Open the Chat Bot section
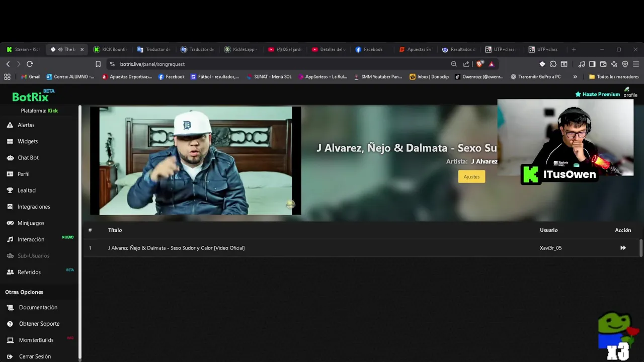This screenshot has width=644, height=362. click(x=28, y=157)
